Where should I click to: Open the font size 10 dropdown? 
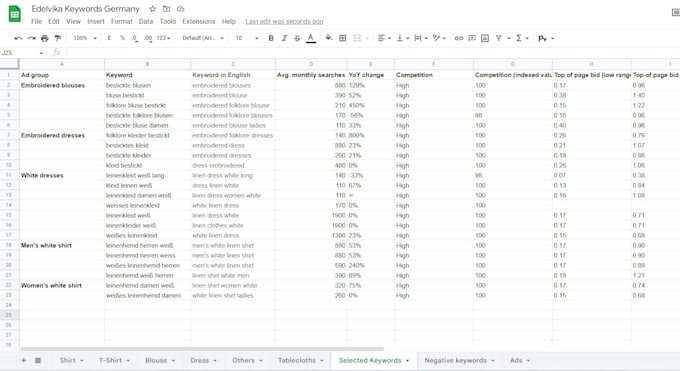click(247, 38)
